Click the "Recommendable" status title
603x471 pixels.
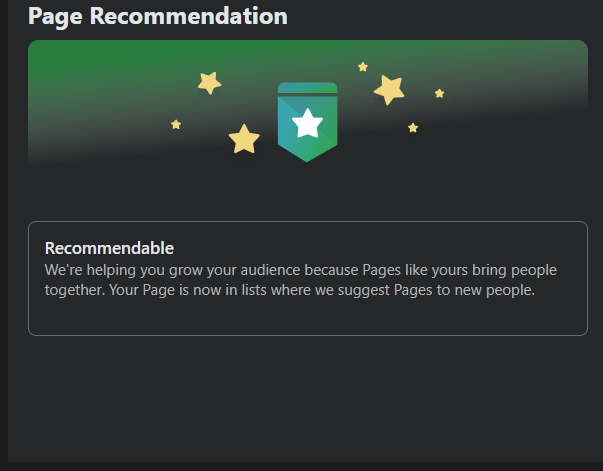109,248
